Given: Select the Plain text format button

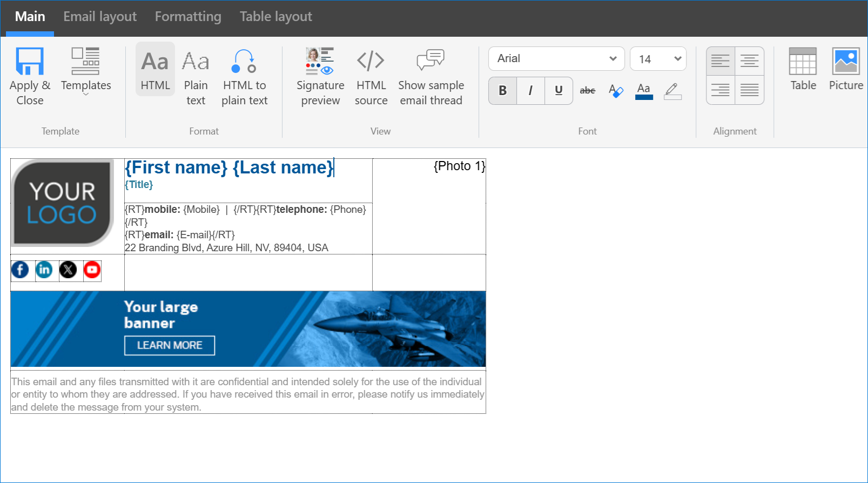Looking at the screenshot, I should 196,76.
